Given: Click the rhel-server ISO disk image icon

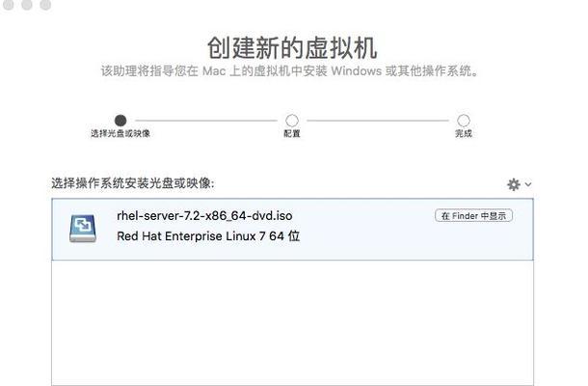Looking at the screenshot, I should (x=83, y=229).
